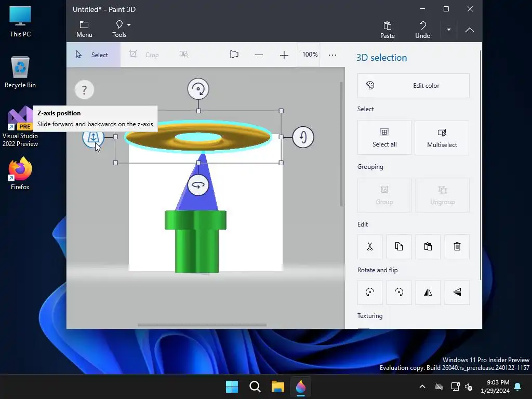Open the Menu folder icon
This screenshot has width=532, height=399.
click(84, 29)
